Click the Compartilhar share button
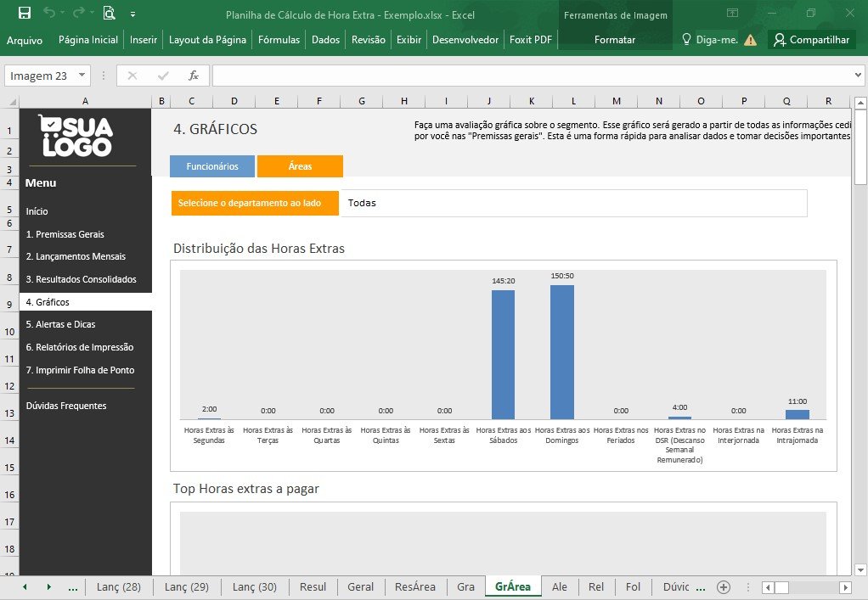Viewport: 868px width, 600px height. click(812, 40)
